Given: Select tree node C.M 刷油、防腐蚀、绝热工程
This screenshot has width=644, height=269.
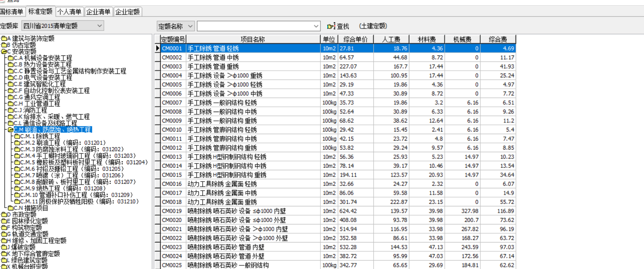Looking at the screenshot, I should click(x=53, y=130).
